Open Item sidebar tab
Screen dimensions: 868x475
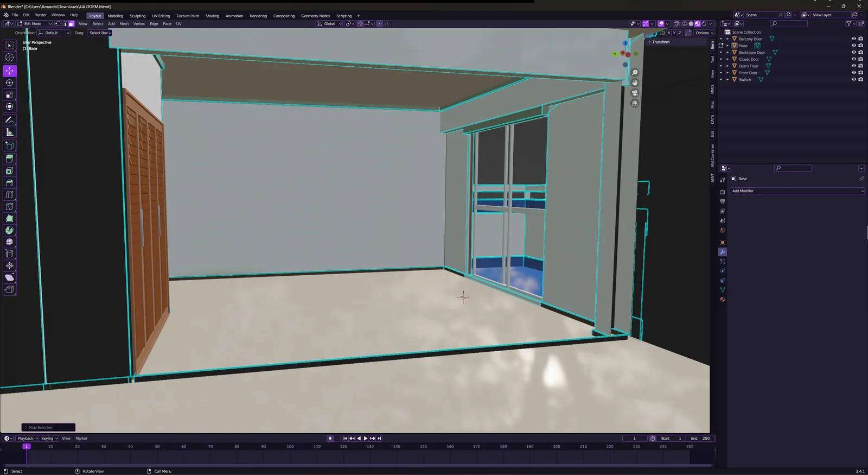[712, 46]
